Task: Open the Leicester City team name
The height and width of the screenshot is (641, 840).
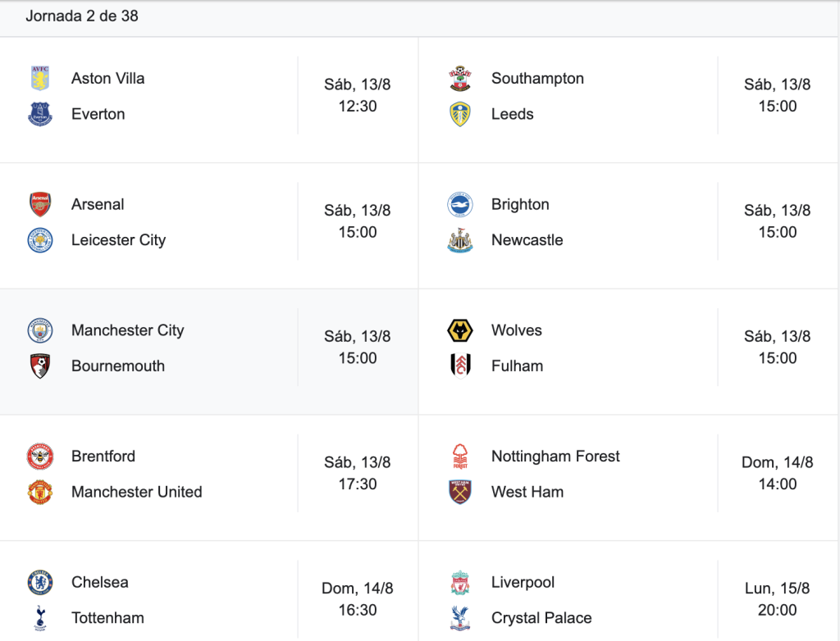Action: [x=118, y=240]
